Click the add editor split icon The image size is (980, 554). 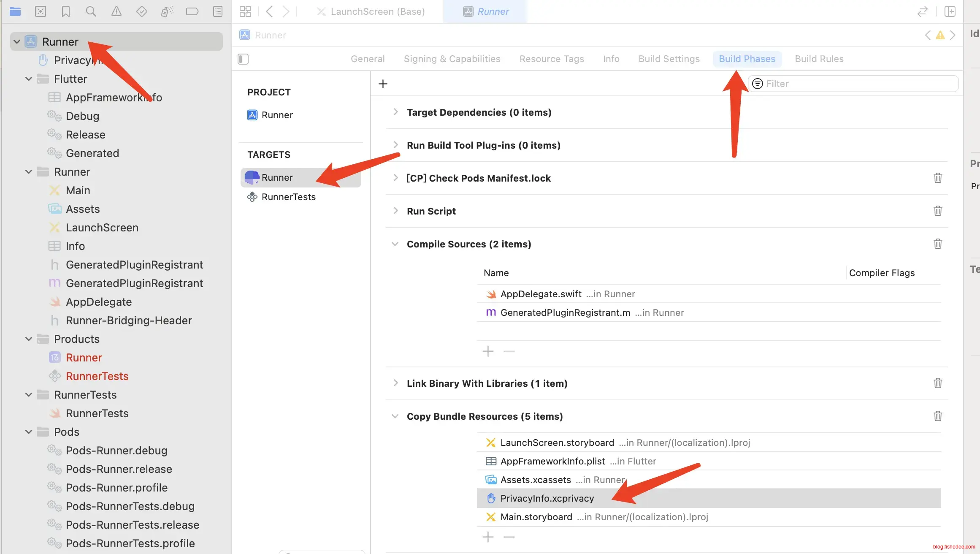(x=950, y=11)
